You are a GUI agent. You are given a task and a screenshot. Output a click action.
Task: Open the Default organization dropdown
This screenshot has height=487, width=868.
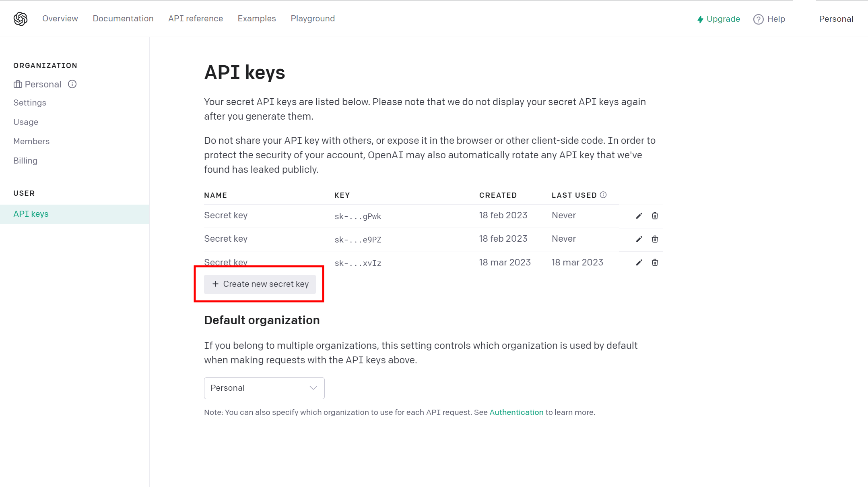click(264, 388)
